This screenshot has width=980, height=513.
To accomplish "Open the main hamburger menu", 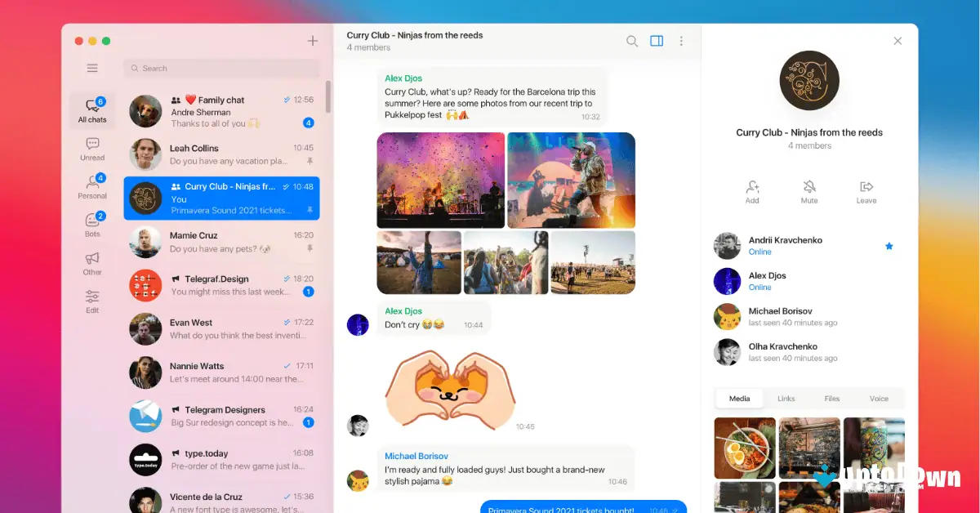I will pyautogui.click(x=92, y=68).
